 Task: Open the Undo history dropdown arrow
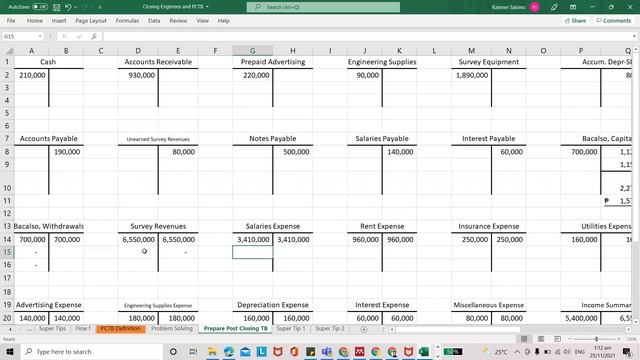coord(76,7)
